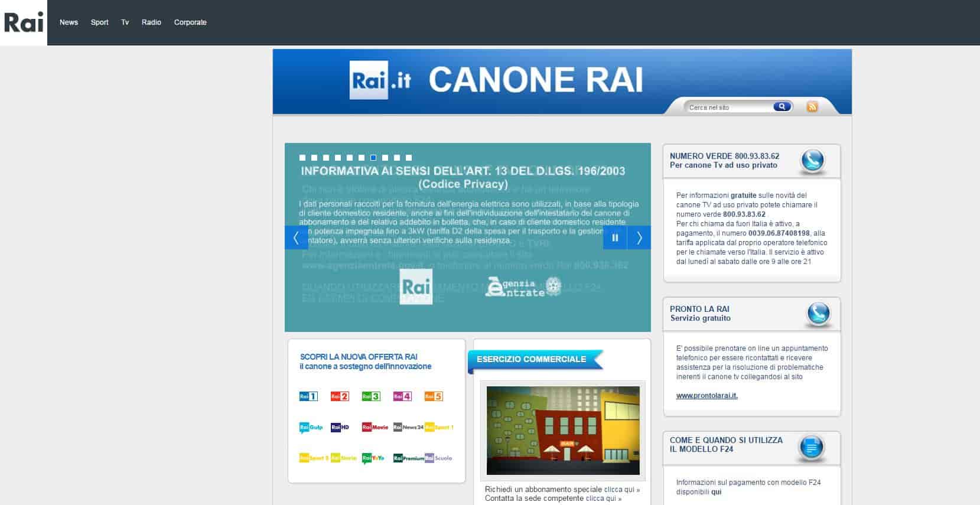Click the Rai 3 channel logo
Viewport: 980px width, 505px height.
[x=371, y=396]
